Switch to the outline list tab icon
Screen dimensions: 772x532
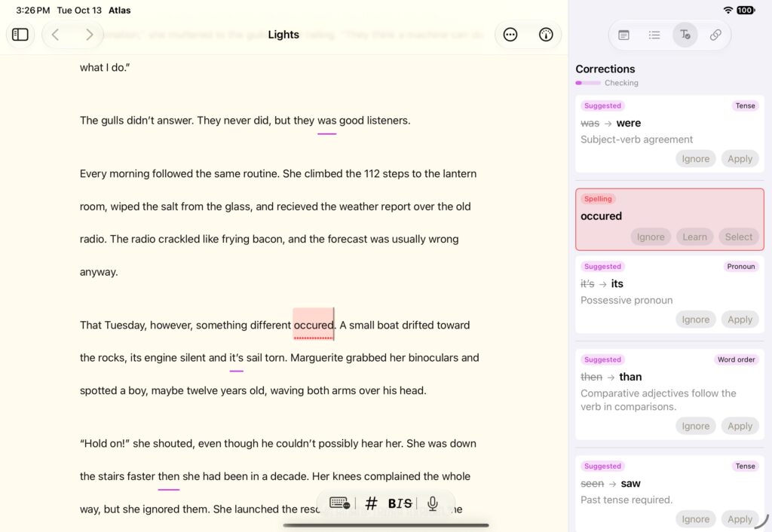pos(654,35)
